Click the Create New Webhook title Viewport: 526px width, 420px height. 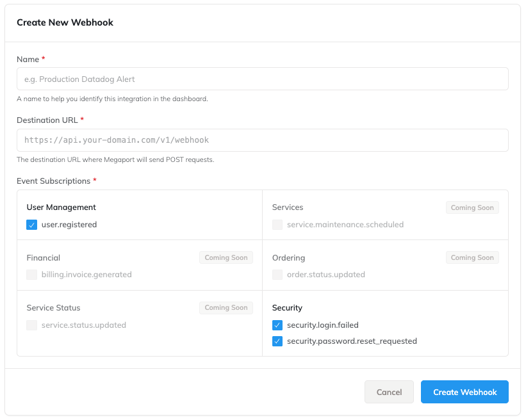point(65,22)
